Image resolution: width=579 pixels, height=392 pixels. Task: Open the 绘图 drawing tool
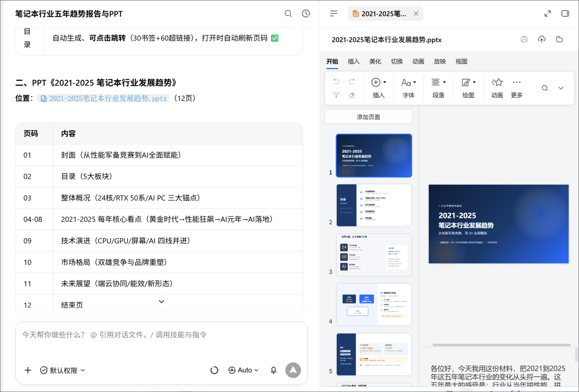click(466, 82)
